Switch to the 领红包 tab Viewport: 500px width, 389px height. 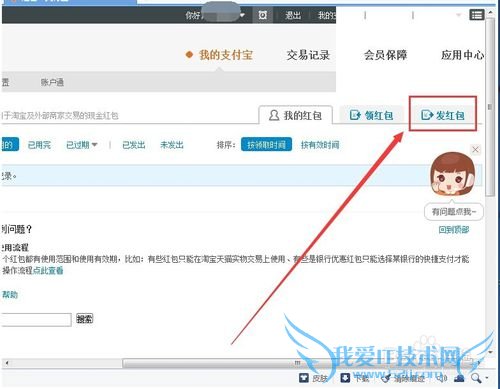[x=371, y=115]
